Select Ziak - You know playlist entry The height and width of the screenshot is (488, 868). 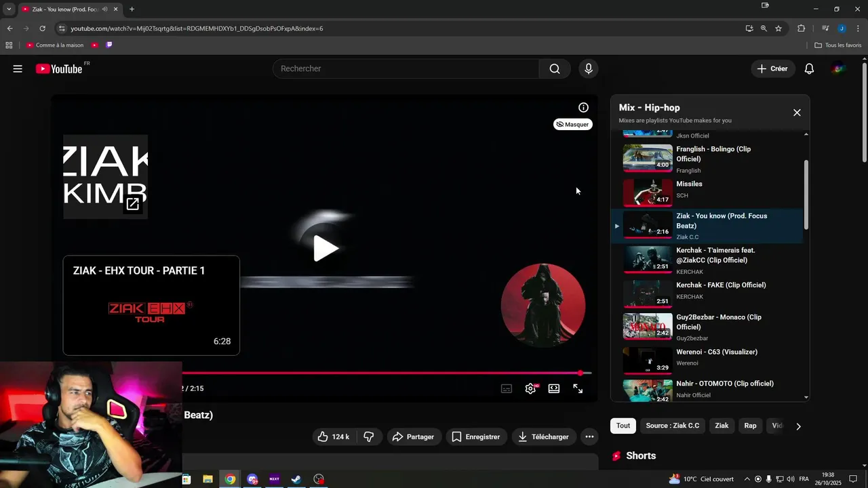(706, 226)
